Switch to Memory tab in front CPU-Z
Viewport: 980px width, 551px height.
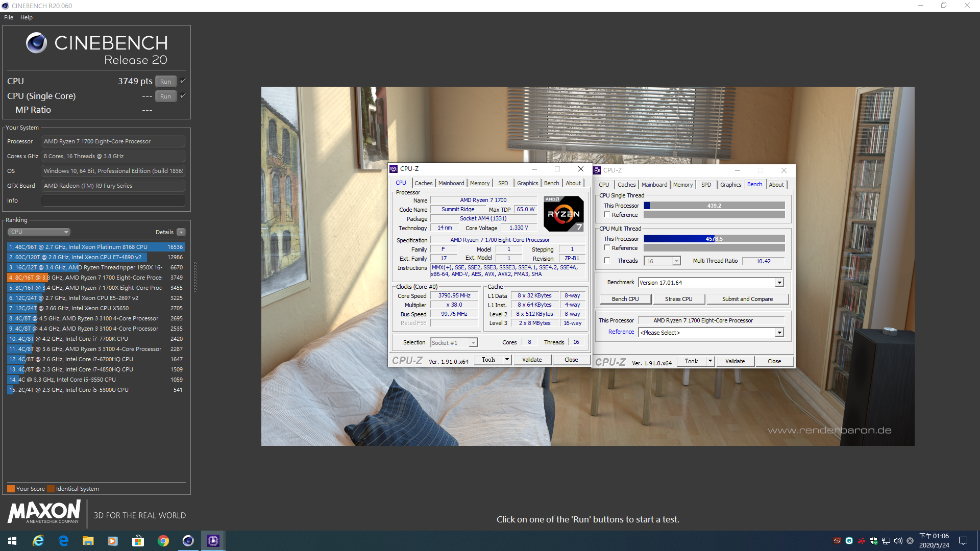coord(480,183)
